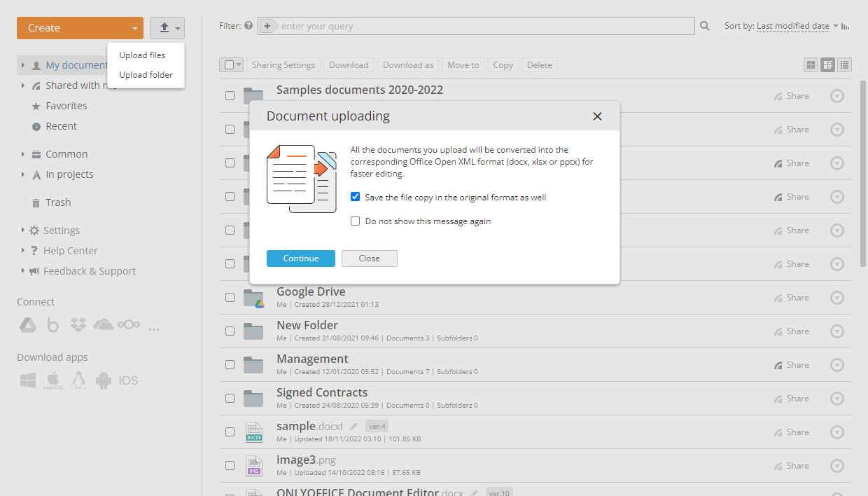The width and height of the screenshot is (868, 496).
Task: Choose Upload files from the menu
Action: point(142,55)
